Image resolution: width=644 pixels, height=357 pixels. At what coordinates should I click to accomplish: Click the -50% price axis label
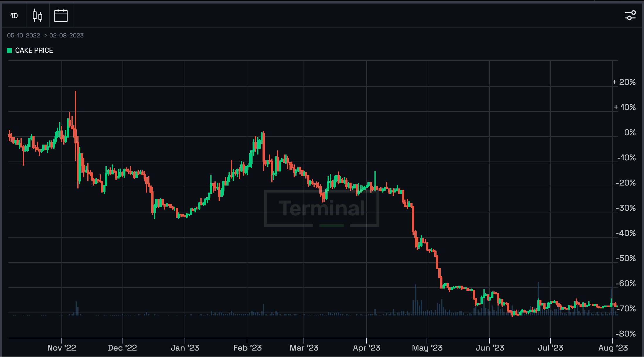pos(626,258)
